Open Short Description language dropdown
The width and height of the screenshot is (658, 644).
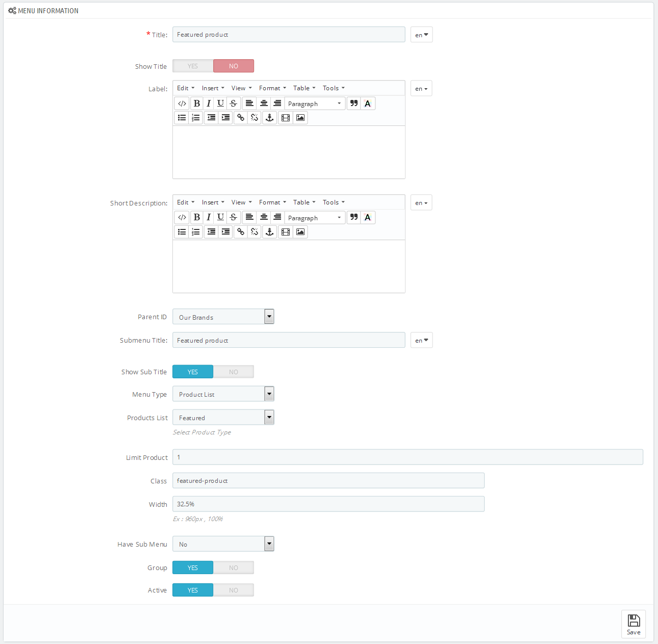(421, 203)
